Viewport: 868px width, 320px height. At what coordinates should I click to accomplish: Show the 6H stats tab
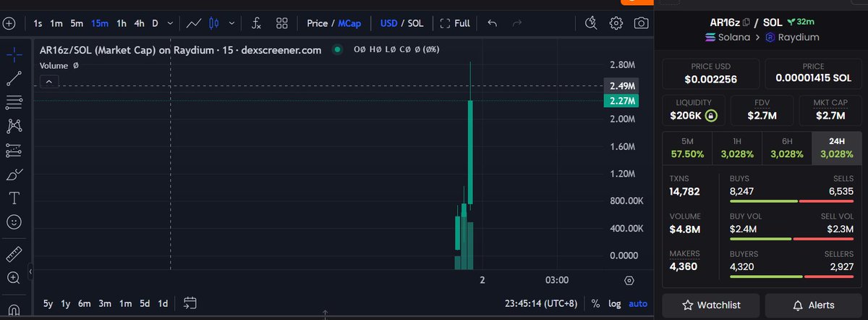pyautogui.click(x=787, y=148)
